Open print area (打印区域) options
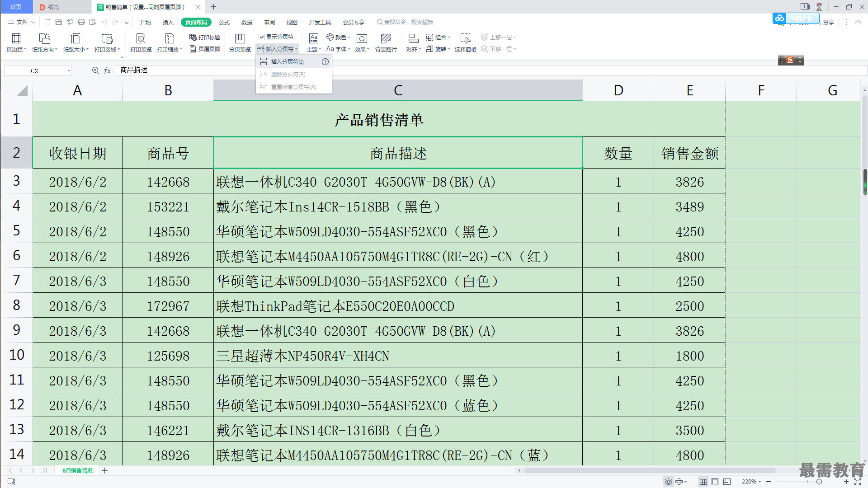This screenshot has width=868, height=488. 107,43
